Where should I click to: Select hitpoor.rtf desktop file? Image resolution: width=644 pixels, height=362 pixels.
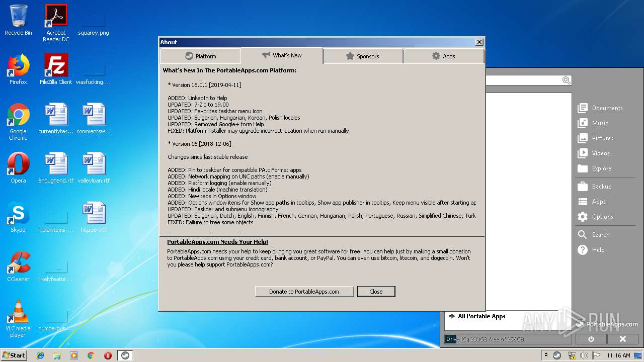click(94, 217)
